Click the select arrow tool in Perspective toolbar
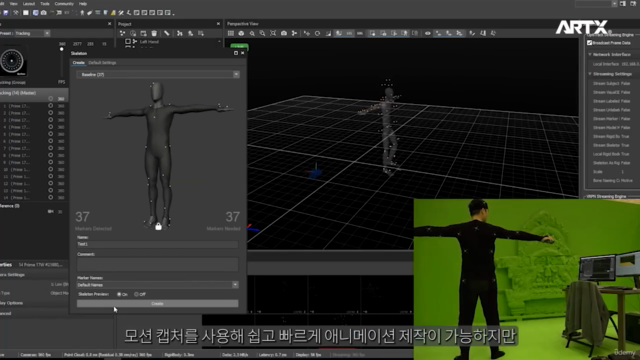This screenshot has width=640, height=360. coord(307,33)
